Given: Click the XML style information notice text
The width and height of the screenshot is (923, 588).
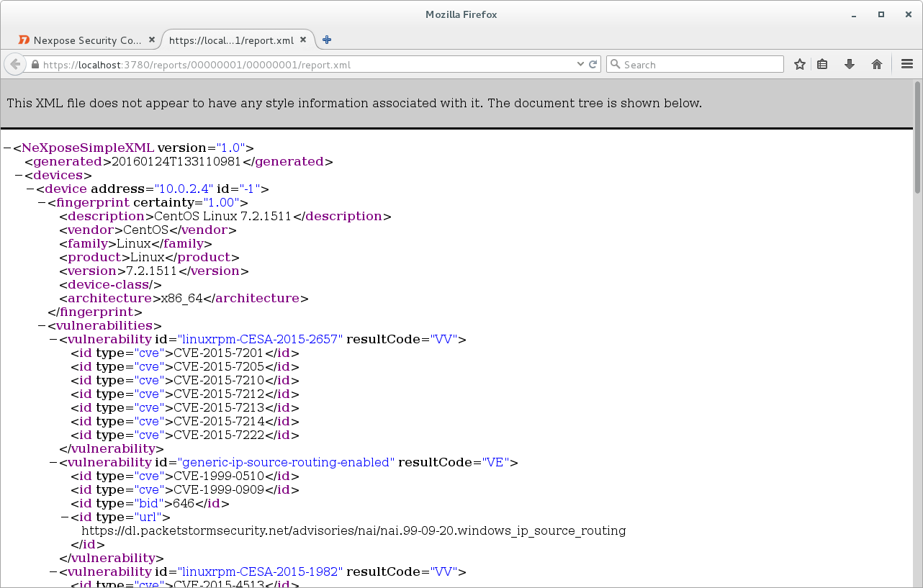Looking at the screenshot, I should click(354, 104).
